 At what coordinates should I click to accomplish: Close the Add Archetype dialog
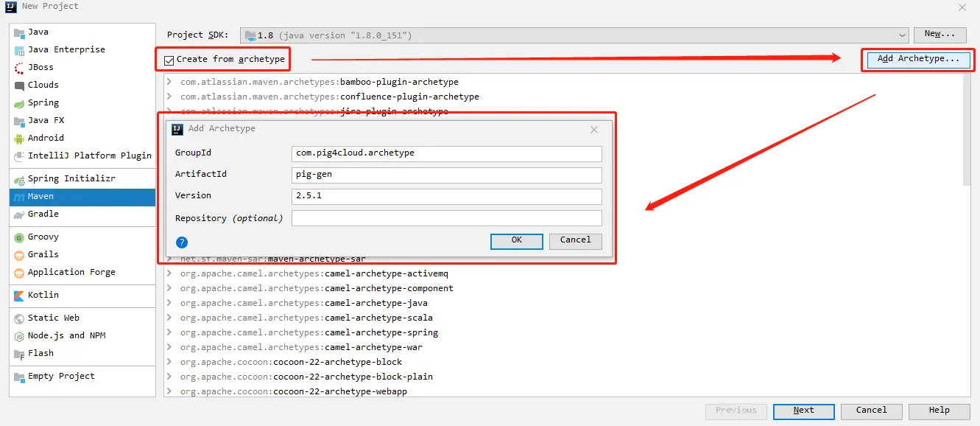tap(594, 130)
